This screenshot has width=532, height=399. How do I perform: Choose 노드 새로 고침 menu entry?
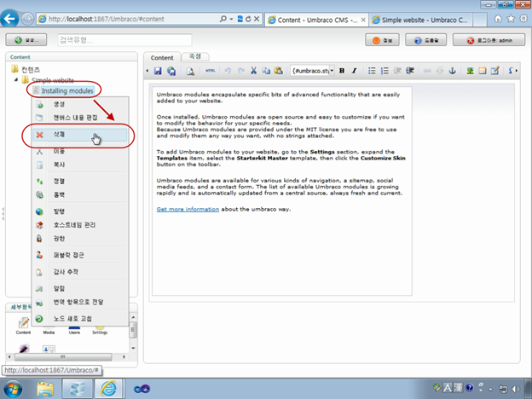(x=80, y=319)
